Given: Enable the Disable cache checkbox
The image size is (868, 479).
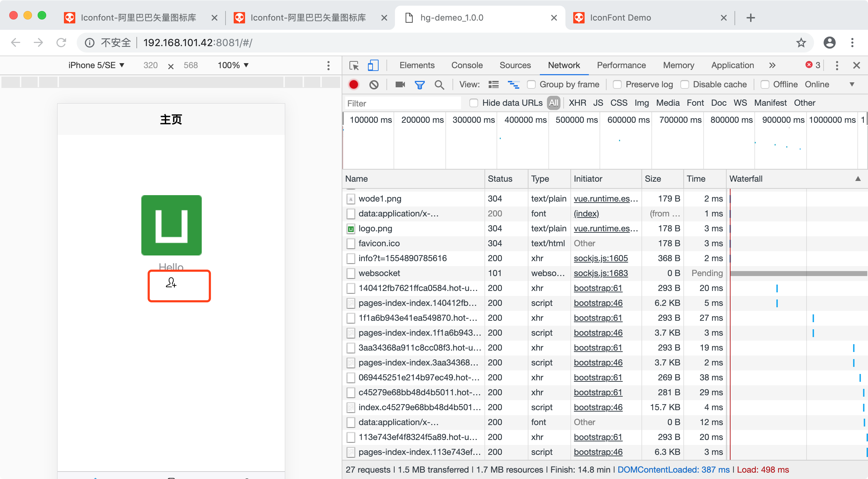Looking at the screenshot, I should click(685, 84).
